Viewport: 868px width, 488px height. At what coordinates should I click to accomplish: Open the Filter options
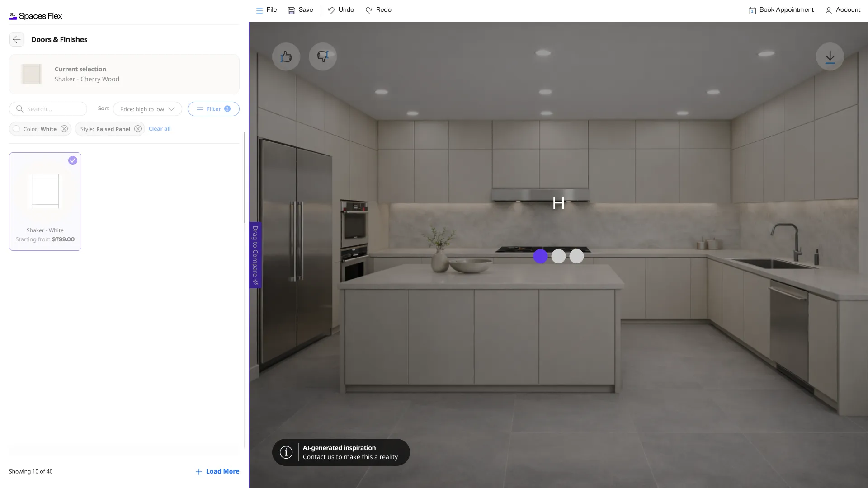coord(213,109)
